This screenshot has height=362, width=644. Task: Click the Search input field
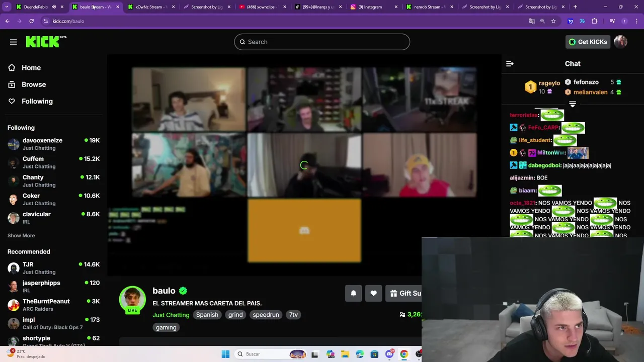click(x=322, y=42)
